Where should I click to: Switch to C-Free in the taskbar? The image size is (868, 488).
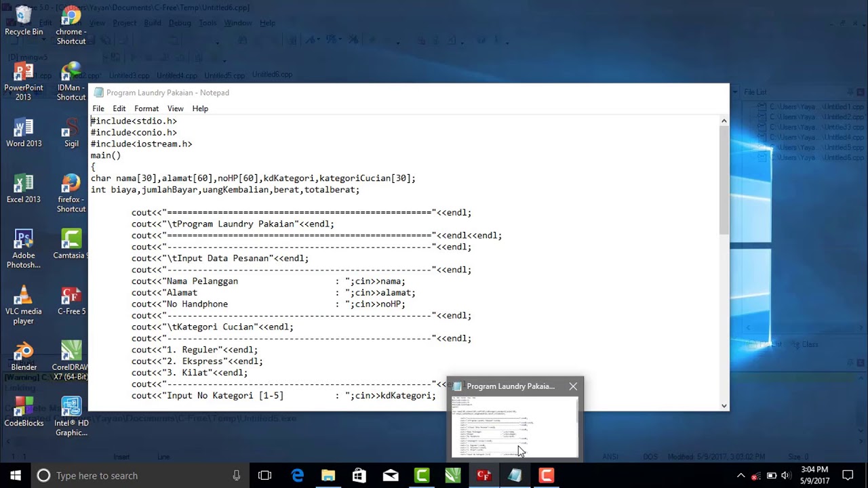pos(484,475)
